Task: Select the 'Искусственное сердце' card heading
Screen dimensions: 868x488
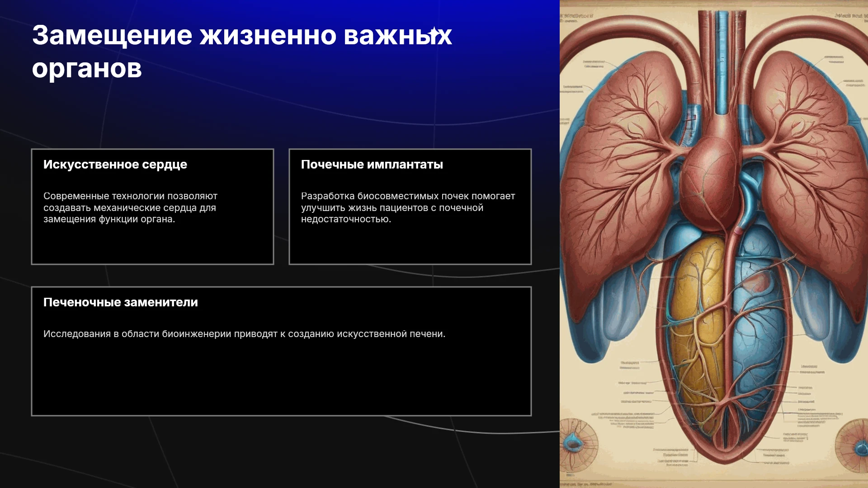Action: (x=115, y=164)
